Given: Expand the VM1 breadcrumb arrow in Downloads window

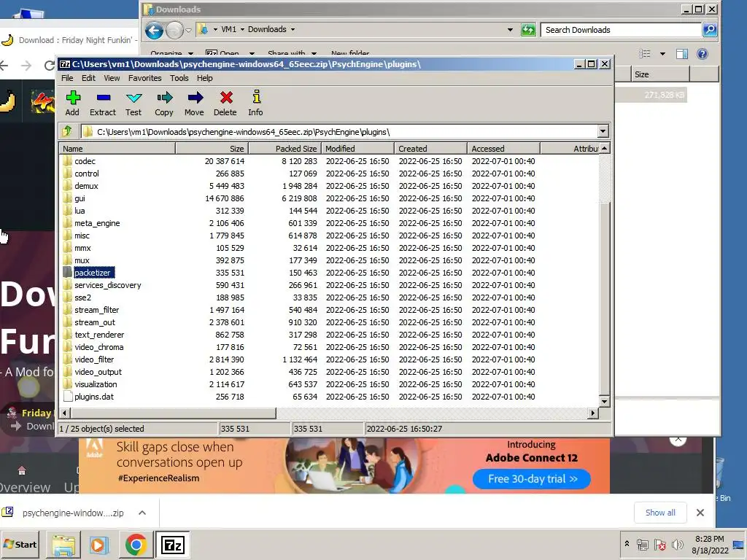Looking at the screenshot, I should (x=242, y=29).
